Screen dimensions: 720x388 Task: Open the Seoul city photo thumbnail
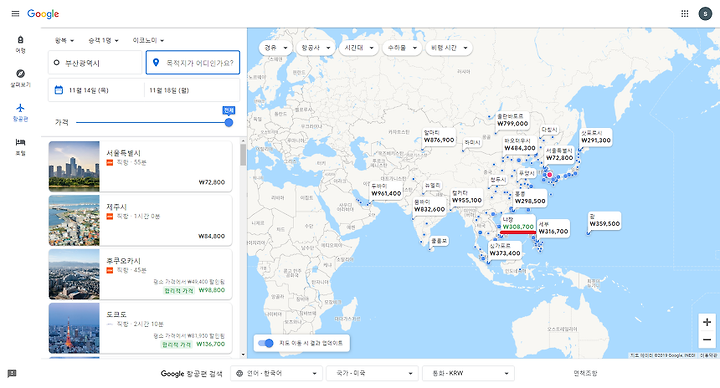point(74,166)
